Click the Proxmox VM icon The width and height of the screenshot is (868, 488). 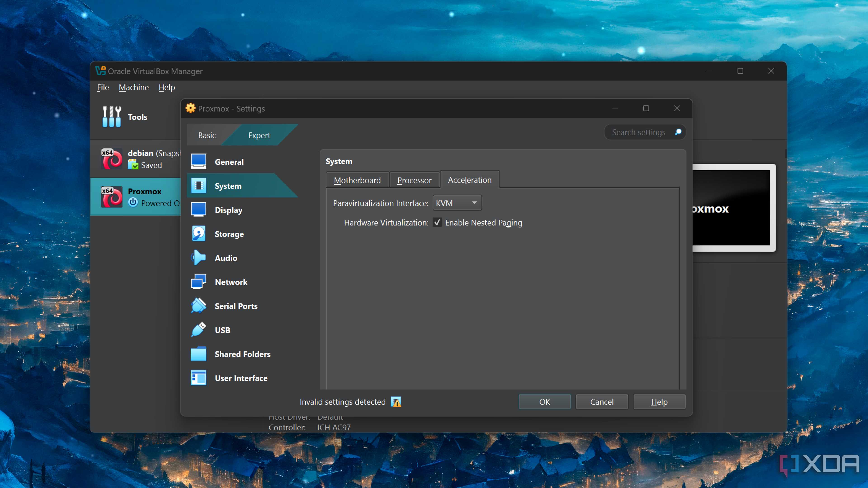pos(111,197)
